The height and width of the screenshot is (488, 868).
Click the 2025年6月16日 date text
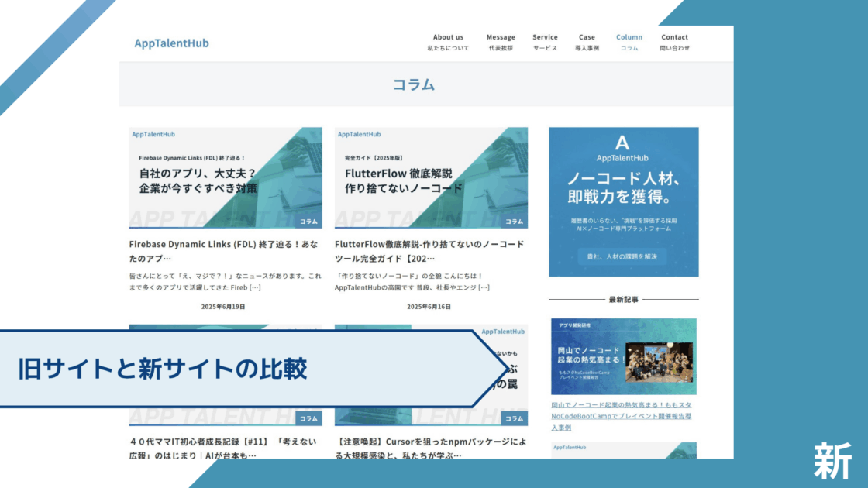(x=429, y=307)
